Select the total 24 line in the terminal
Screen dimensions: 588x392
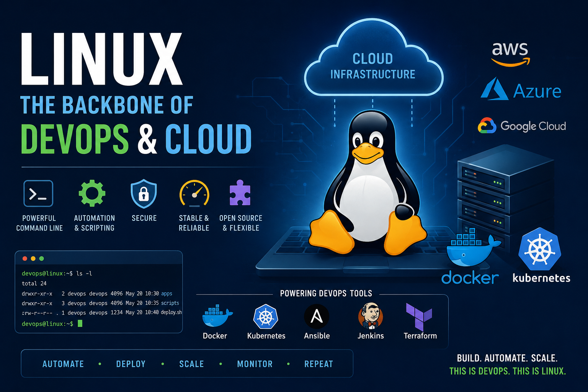tap(34, 283)
